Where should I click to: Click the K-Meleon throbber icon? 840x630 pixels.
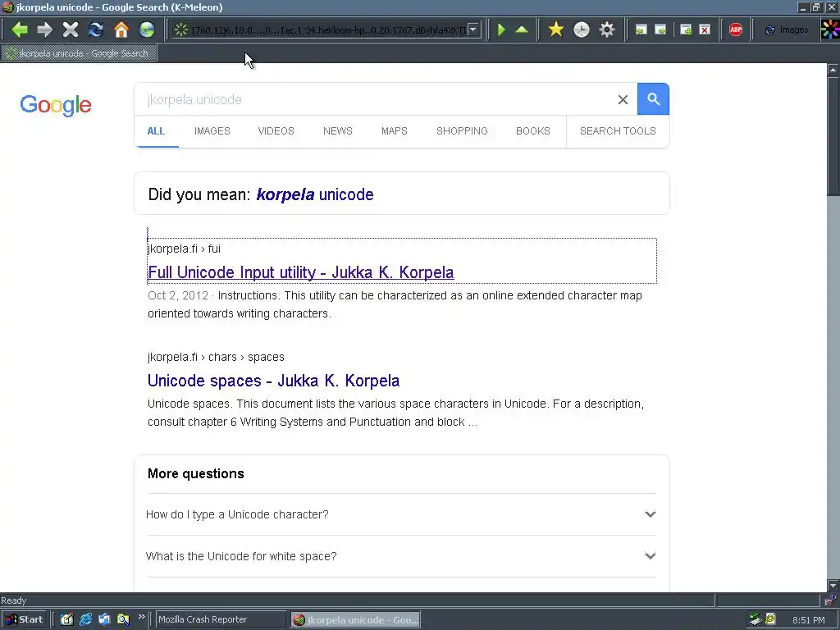[x=830, y=30]
